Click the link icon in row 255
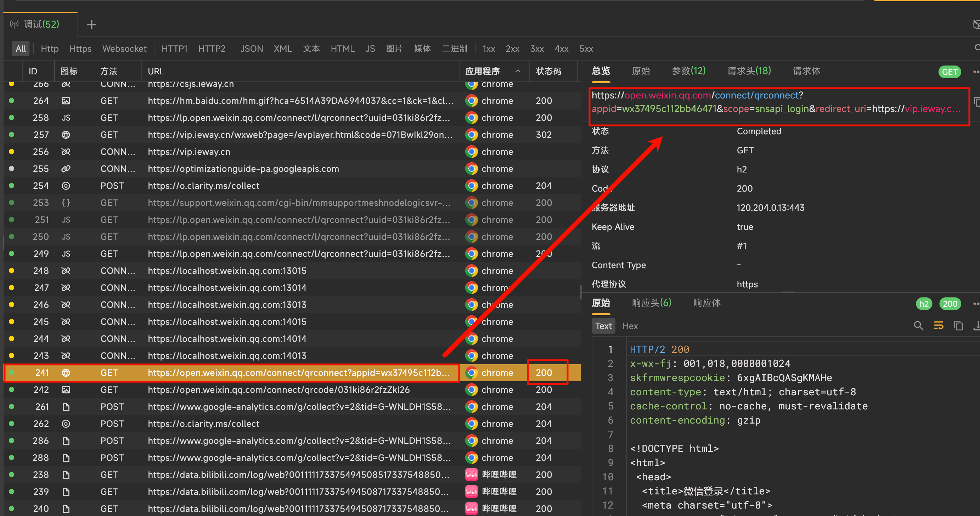Viewport: 980px width, 516px height. coord(66,169)
